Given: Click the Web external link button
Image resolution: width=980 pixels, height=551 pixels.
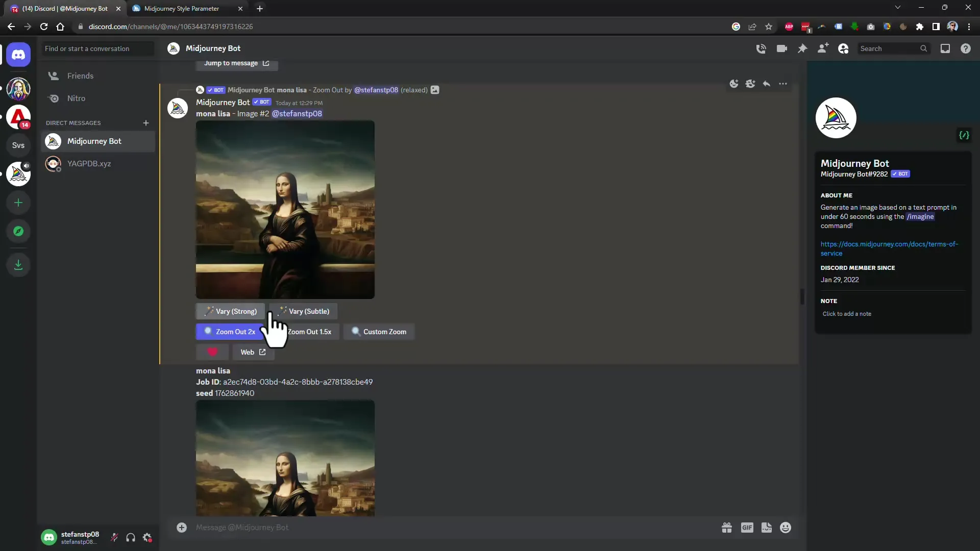Looking at the screenshot, I should point(253,352).
